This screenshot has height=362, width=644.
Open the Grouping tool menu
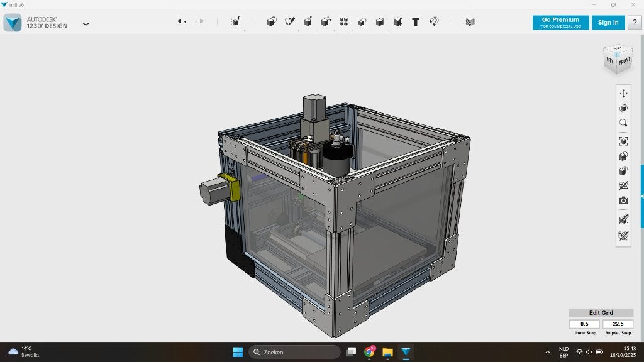click(362, 22)
